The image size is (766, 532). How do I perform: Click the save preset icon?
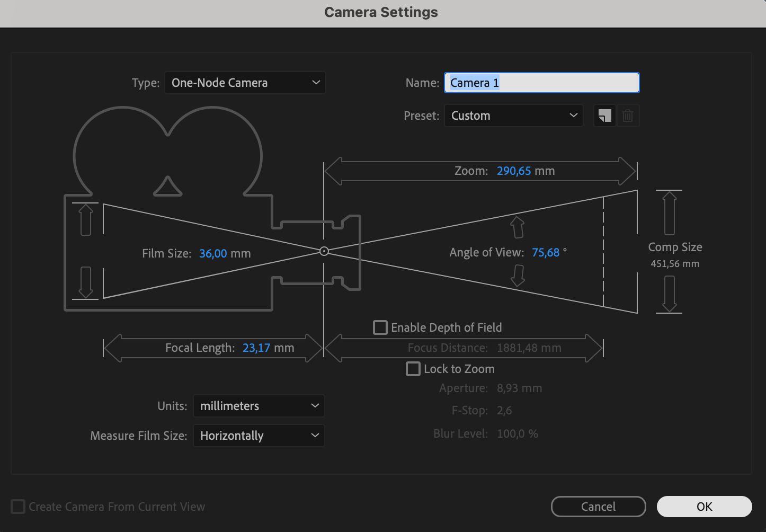coord(604,116)
